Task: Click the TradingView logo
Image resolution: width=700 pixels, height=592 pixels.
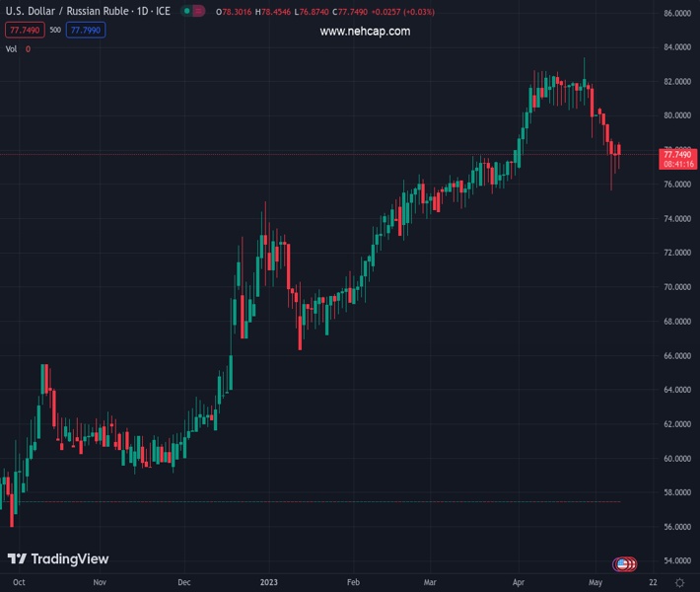Action: (58, 559)
